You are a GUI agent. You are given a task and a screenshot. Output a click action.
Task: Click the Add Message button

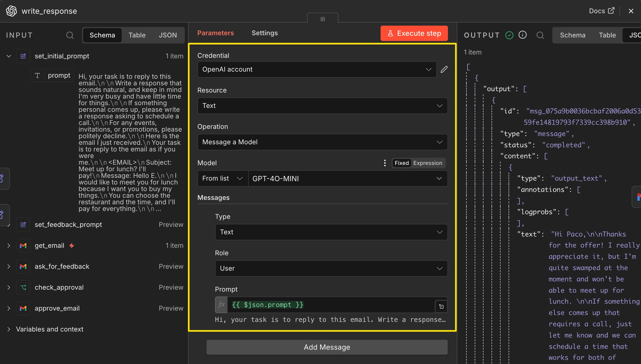327,347
